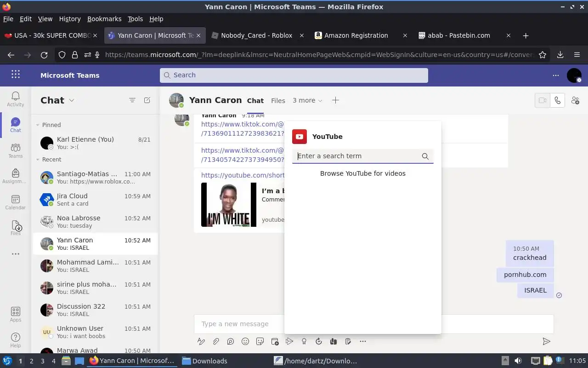588x368 pixels.
Task: Start a video call with Yann Caron
Action: [x=543, y=100]
